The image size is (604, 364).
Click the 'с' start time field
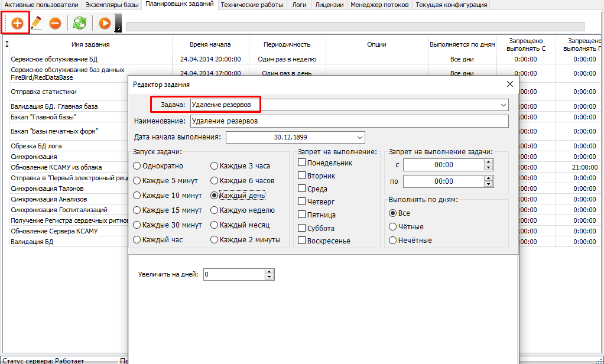(444, 165)
